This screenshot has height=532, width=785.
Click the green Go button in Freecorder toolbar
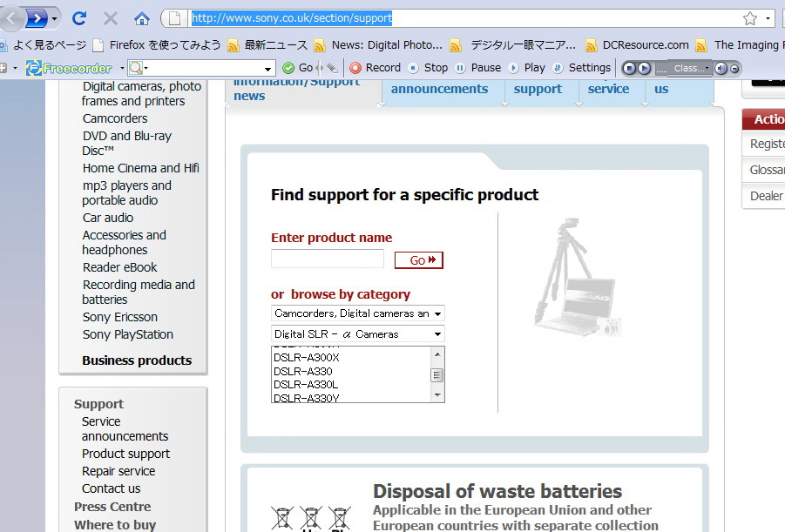point(297,68)
